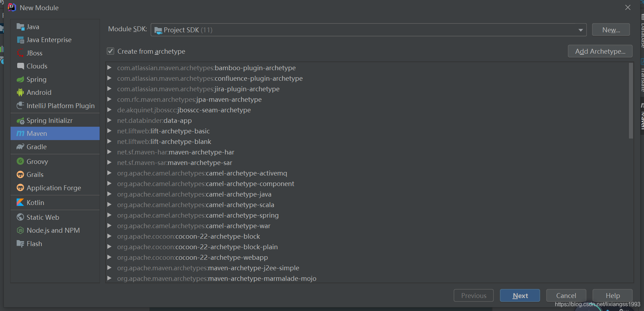Select the Node.js and NPM icon
This screenshot has height=311, width=644.
(x=20, y=230)
